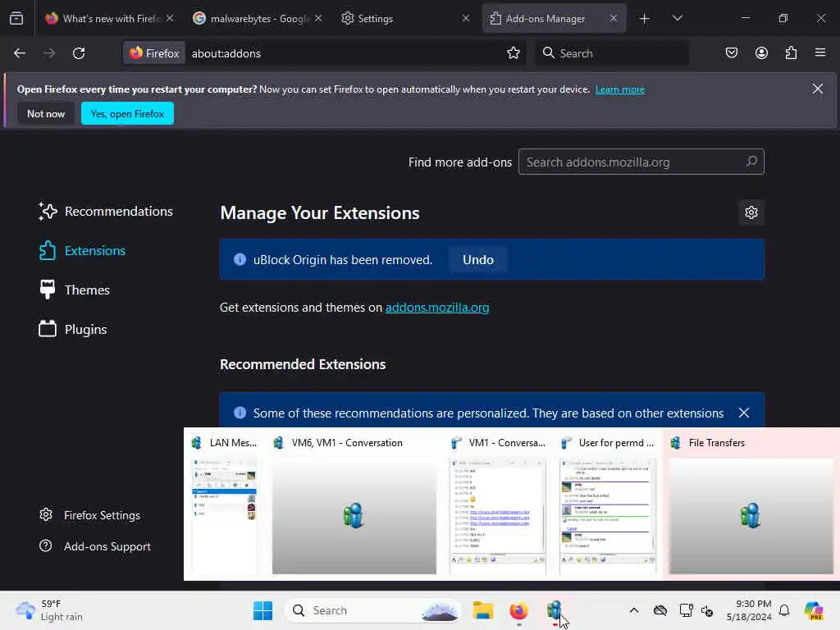Close the malwarebytes Google tab
The height and width of the screenshot is (630, 840).
tap(318, 18)
